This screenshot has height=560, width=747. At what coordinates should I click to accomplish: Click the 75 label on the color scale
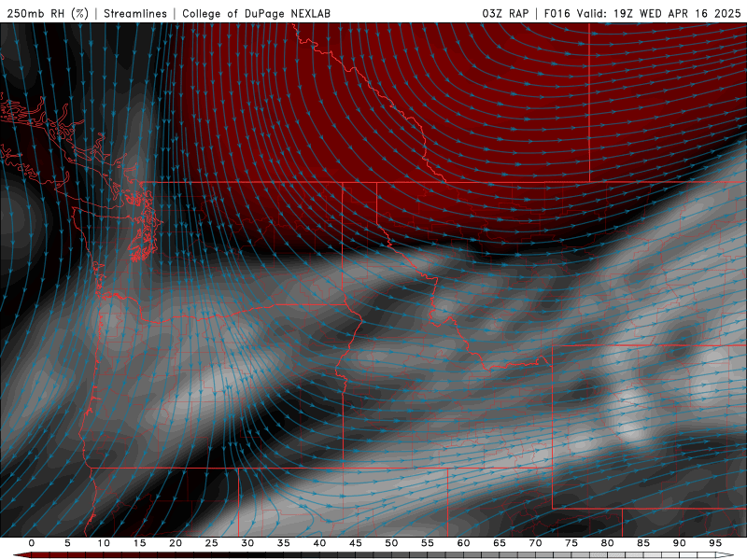click(x=571, y=543)
